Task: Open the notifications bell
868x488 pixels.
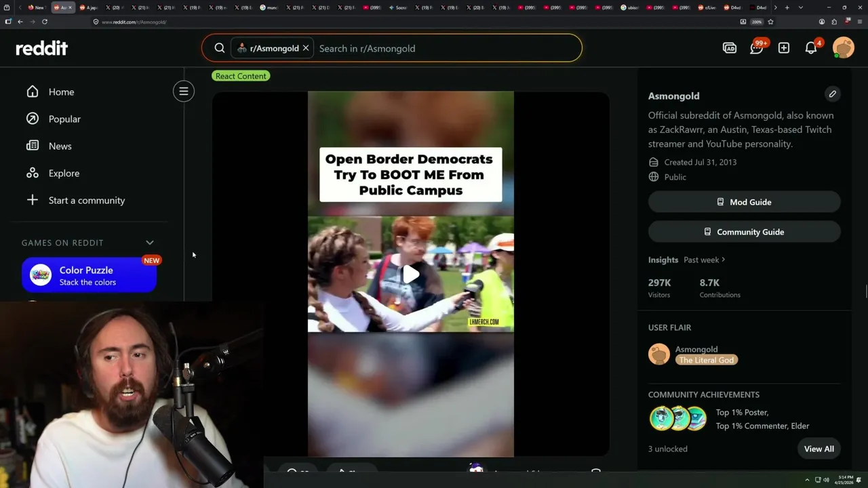Action: point(811,48)
